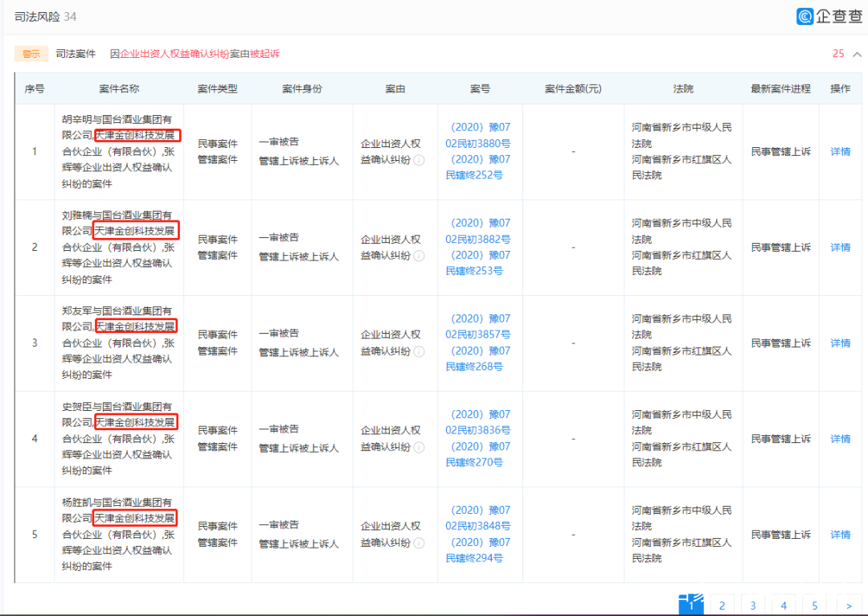Click the 案由 column header
This screenshot has width=868, height=616.
tap(395, 88)
